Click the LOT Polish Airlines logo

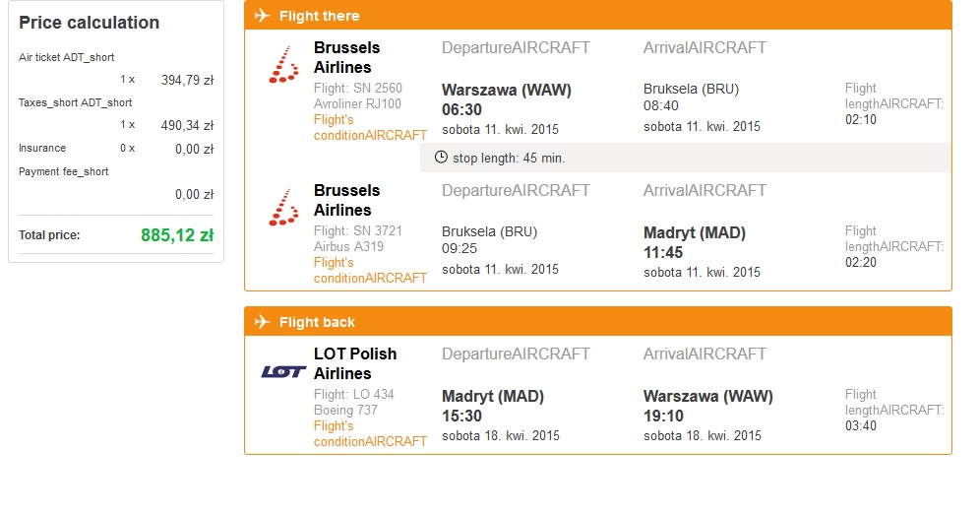point(283,372)
